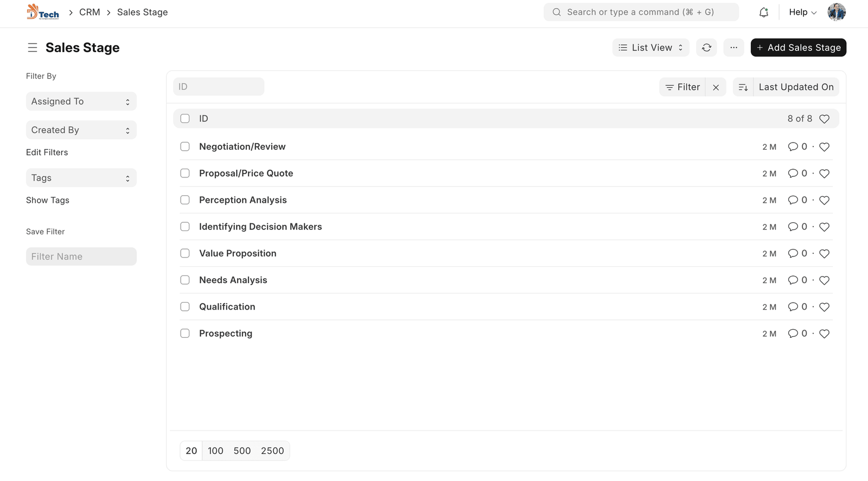868x481 pixels.
Task: Check the Proposal/Price Quote checkbox
Action: [x=185, y=174]
